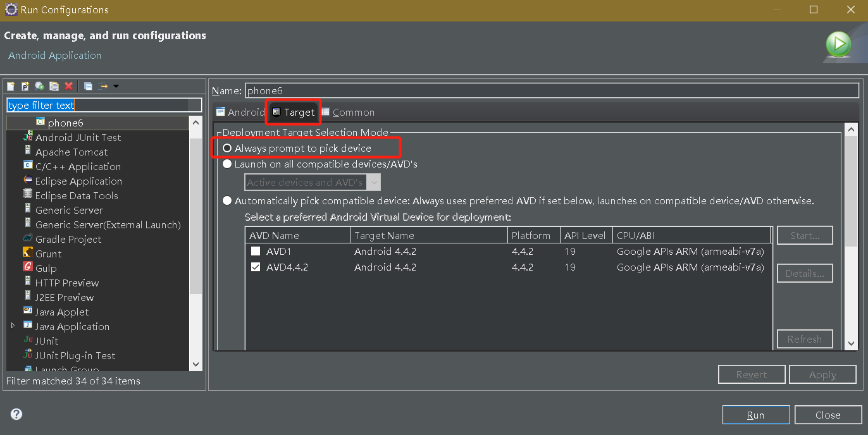Viewport: 868px width, 435px height.
Task: Export the selected launch configuration
Action: pos(40,86)
